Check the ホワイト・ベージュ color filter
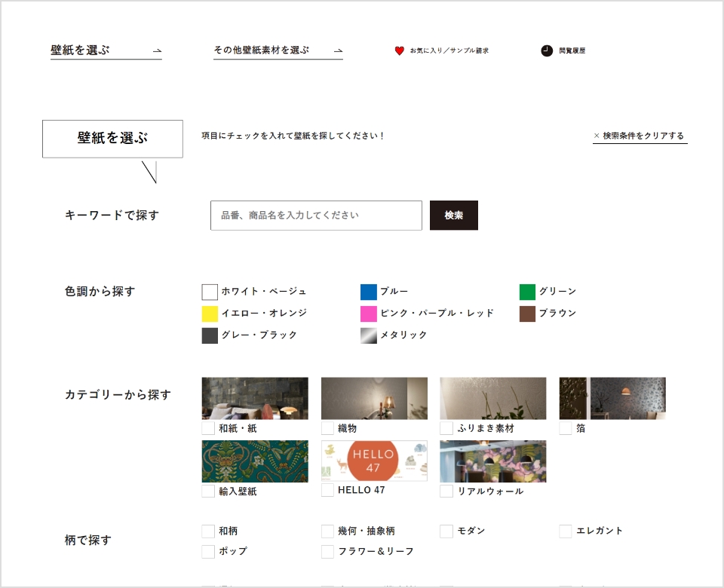The width and height of the screenshot is (724, 588). pyautogui.click(x=208, y=291)
